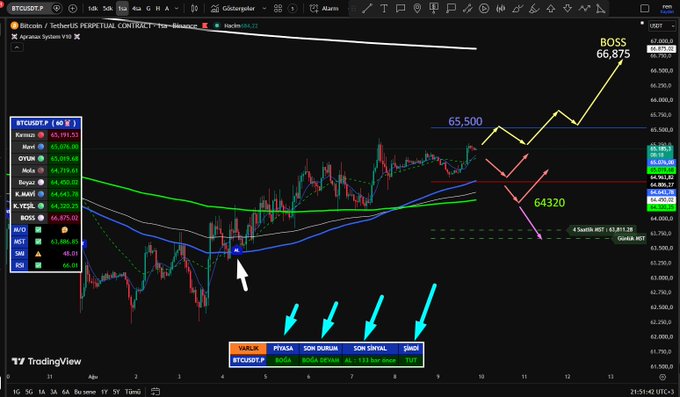
Task: Set the range to 5G
Action: point(29,392)
